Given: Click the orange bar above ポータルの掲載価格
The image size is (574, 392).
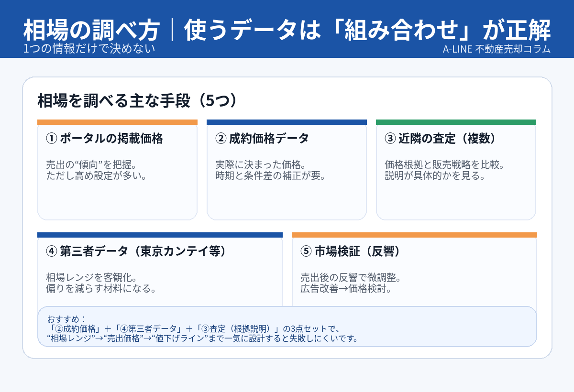Looking at the screenshot, I should (117, 122).
